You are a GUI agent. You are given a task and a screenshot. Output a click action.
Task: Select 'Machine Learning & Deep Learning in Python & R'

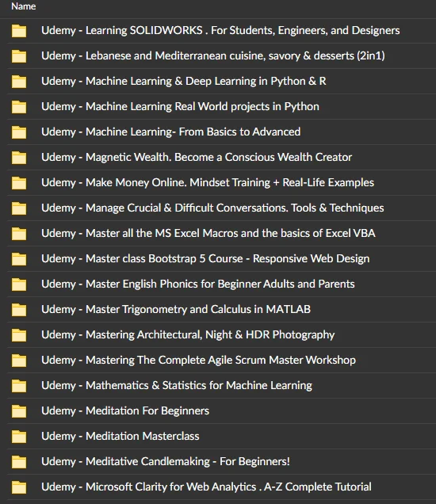(206, 82)
